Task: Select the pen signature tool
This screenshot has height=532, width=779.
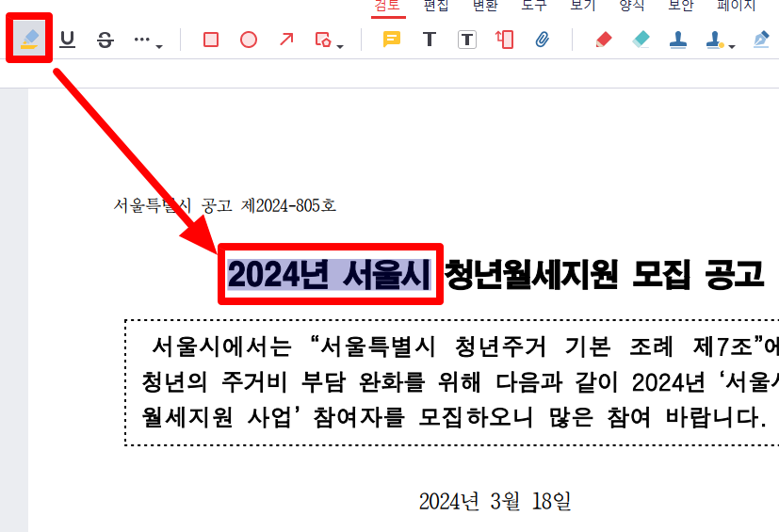Action: [761, 40]
